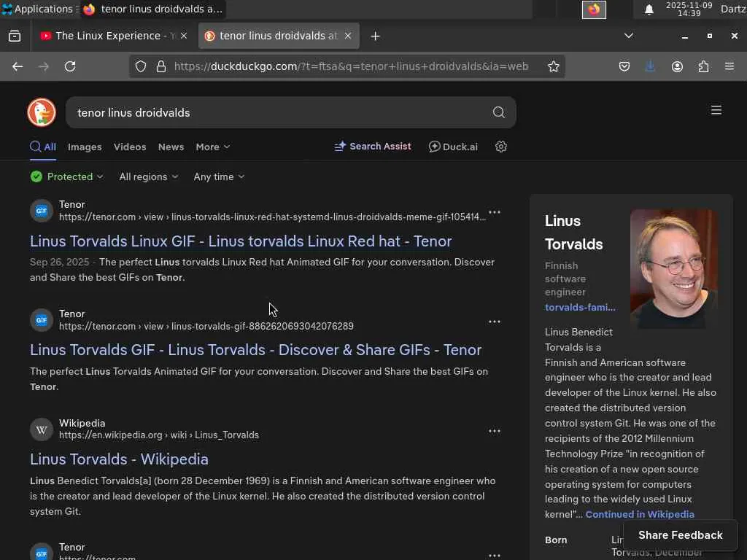
Task: Go back with the browser back arrow
Action: click(18, 66)
